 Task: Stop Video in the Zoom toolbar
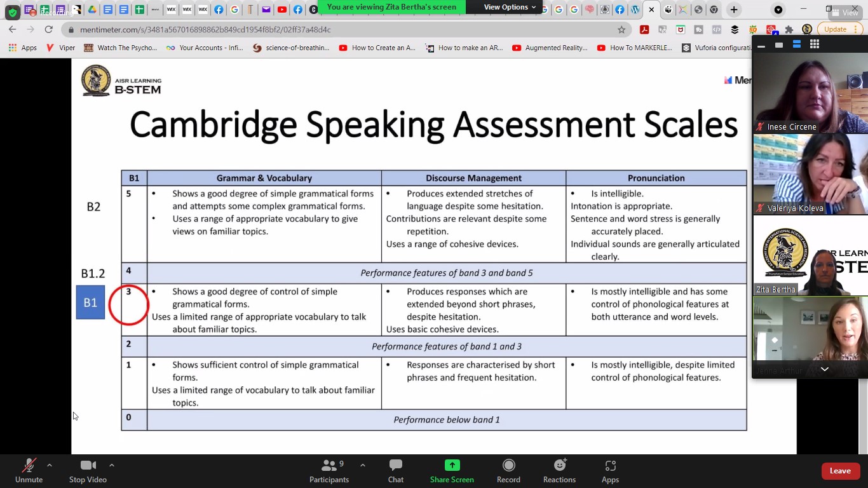pyautogui.click(x=88, y=471)
